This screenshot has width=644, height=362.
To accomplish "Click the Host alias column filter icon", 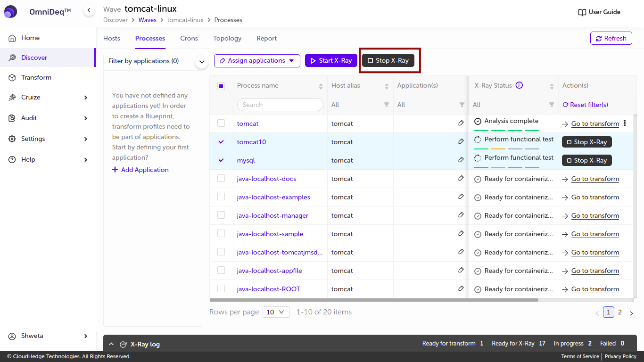I will tap(387, 105).
